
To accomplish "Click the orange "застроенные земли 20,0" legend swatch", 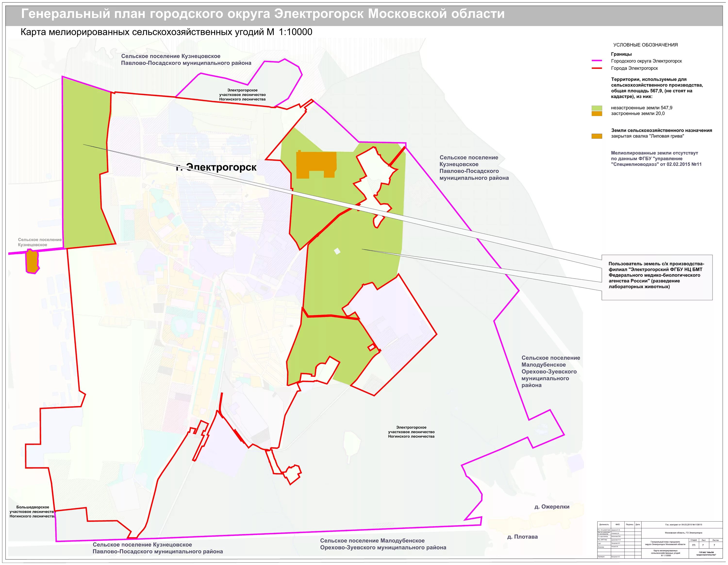I will click(x=597, y=113).
